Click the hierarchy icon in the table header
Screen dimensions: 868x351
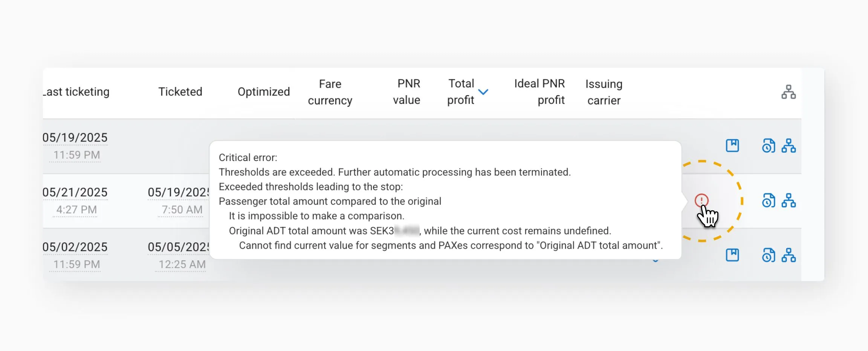(788, 92)
